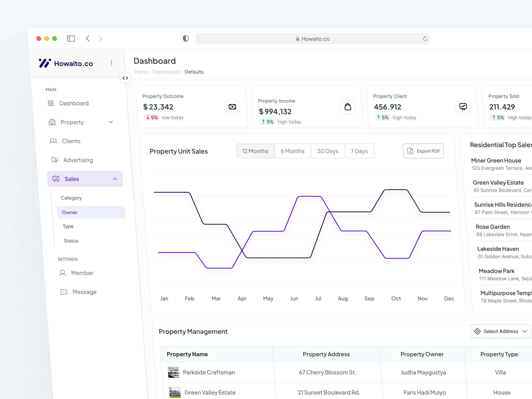Viewport: 532px width, 399px height.
Task: Switch to the 6 Months tab
Action: click(x=292, y=151)
